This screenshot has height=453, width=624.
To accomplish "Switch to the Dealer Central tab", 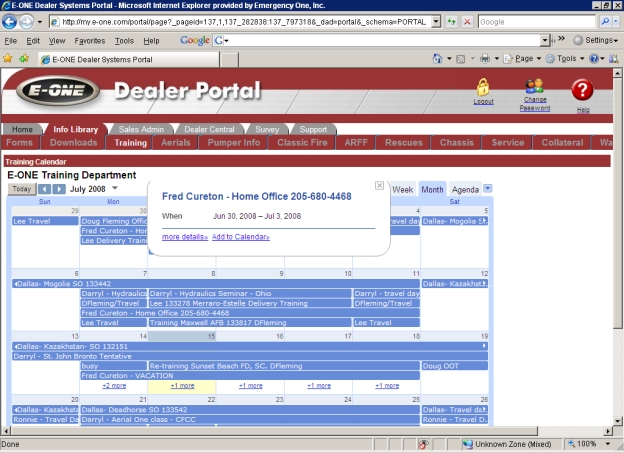I will click(209, 129).
